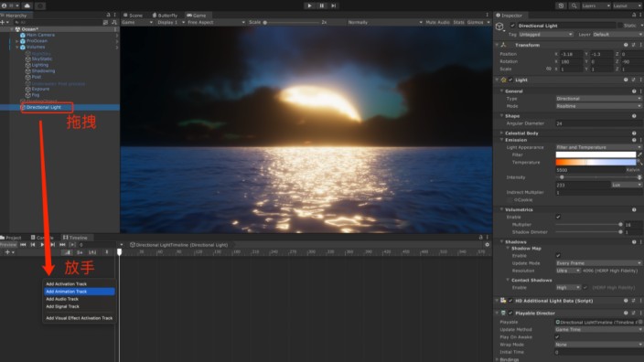644x362 pixels.
Task: Open the Free Aspect dropdown
Action: pyautogui.click(x=216, y=22)
